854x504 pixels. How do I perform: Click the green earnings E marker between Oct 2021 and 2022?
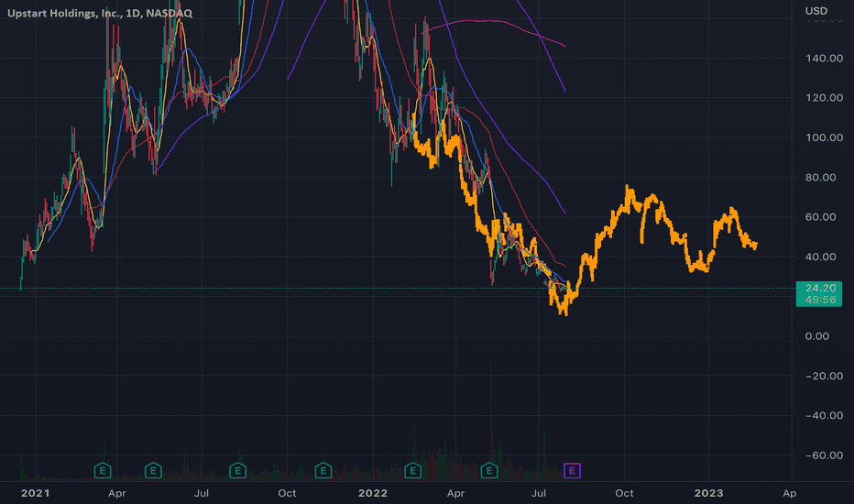323,470
